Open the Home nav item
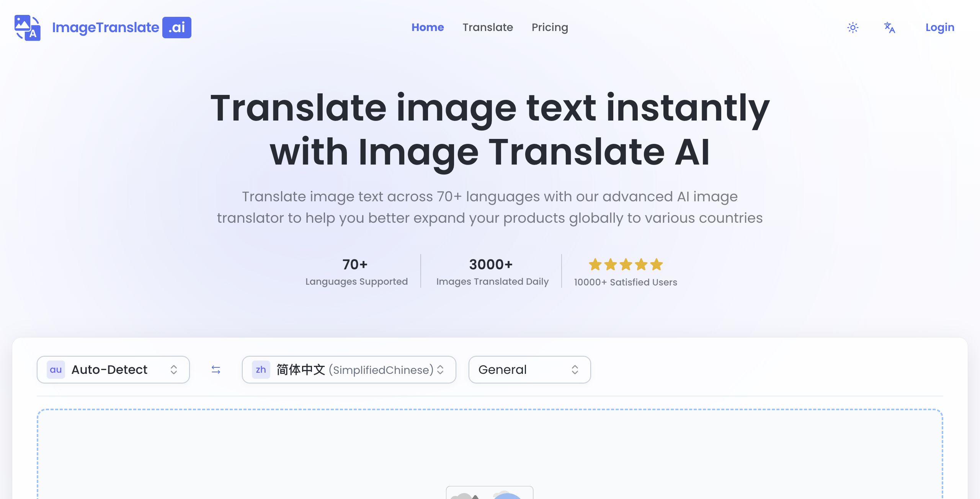Viewport: 980px width, 499px height. point(428,28)
